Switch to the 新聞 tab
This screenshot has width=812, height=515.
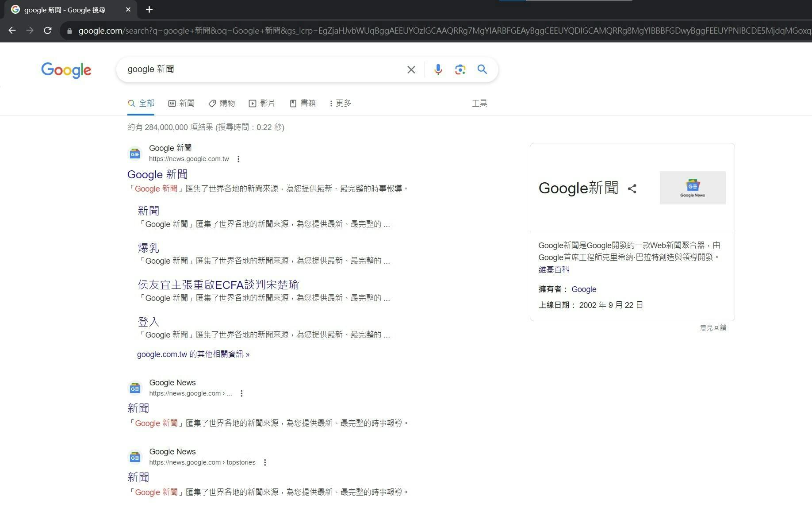coord(181,103)
